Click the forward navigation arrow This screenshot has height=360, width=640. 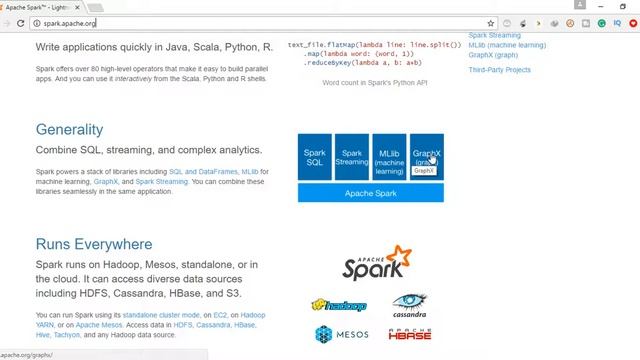pyautogui.click(x=7, y=23)
